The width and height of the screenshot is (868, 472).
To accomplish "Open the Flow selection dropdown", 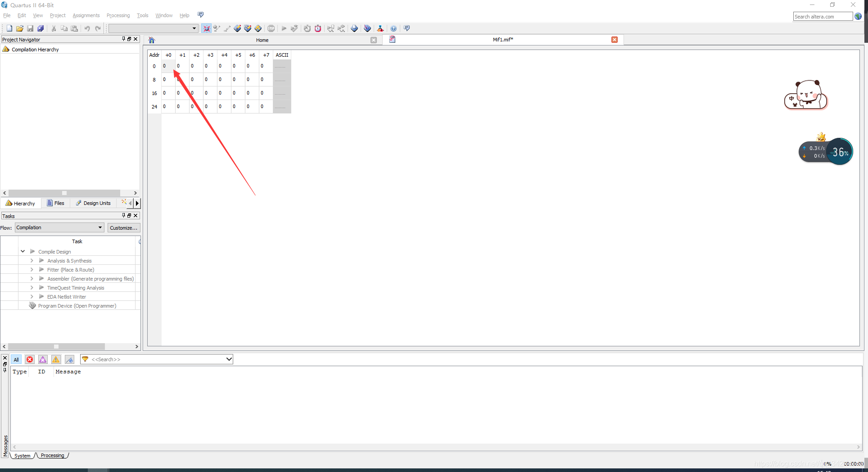I will tap(59, 227).
